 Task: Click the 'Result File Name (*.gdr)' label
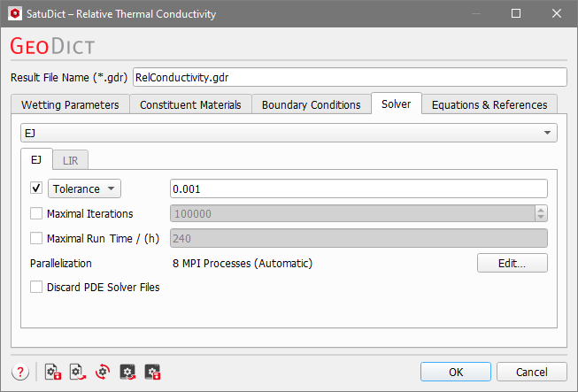point(69,77)
